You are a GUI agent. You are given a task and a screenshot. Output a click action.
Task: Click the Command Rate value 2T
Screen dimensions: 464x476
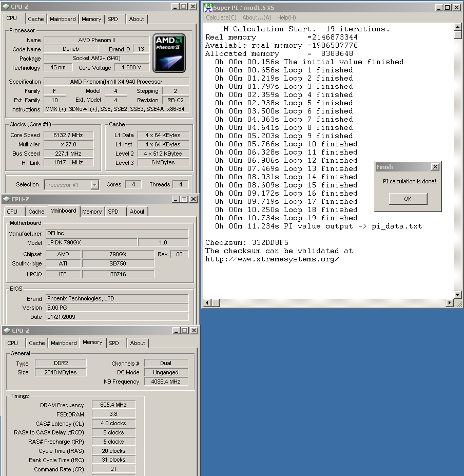point(113,469)
